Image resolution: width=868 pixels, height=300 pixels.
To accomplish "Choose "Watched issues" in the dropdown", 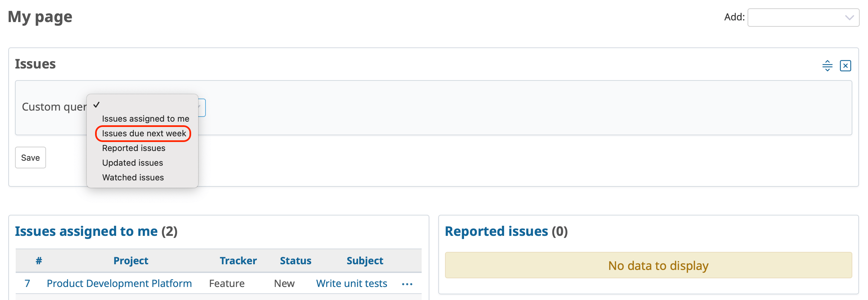I will [x=133, y=177].
